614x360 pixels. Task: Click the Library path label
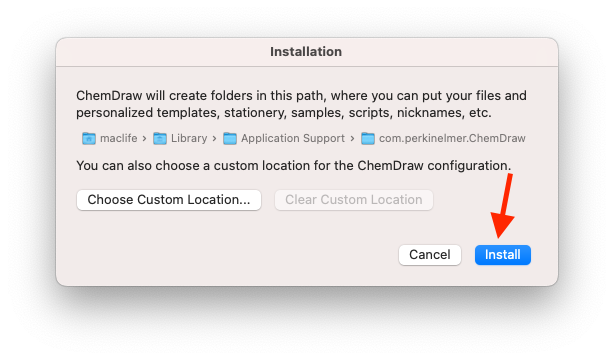coord(189,138)
